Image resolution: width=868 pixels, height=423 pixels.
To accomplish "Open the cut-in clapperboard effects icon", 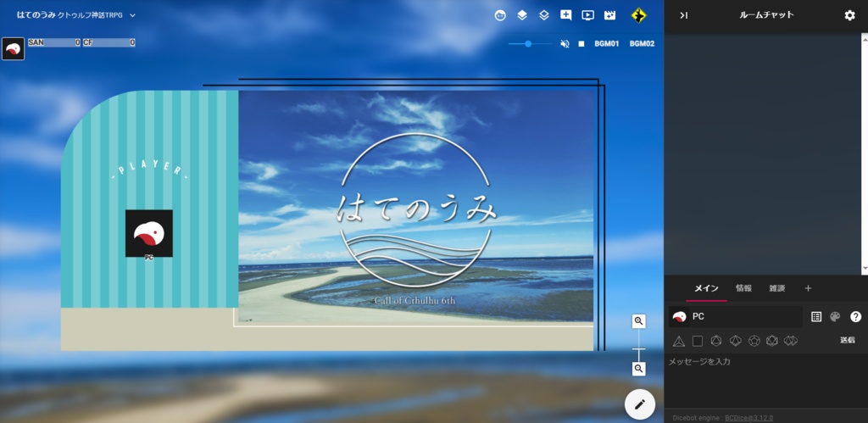I will [x=609, y=15].
